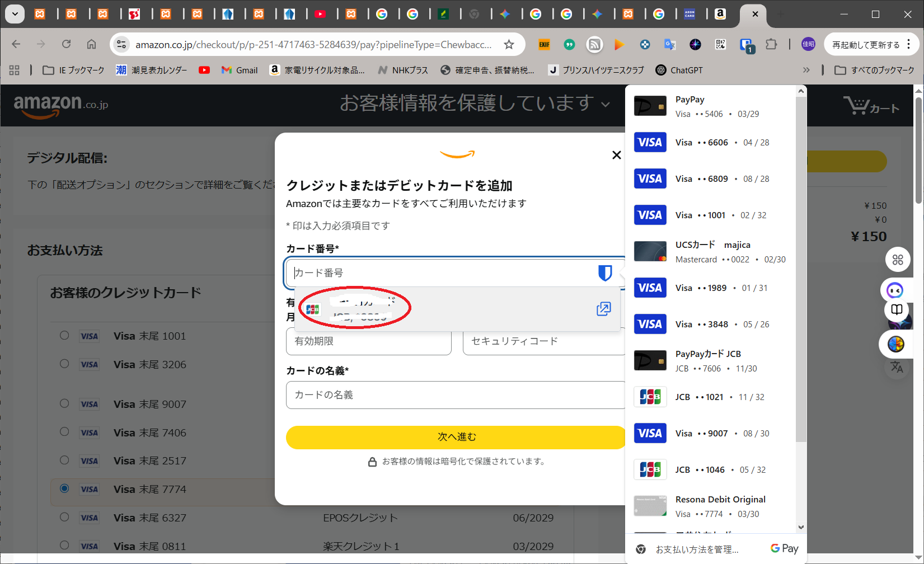Click the browser reload button
The height and width of the screenshot is (564, 924).
67,44
